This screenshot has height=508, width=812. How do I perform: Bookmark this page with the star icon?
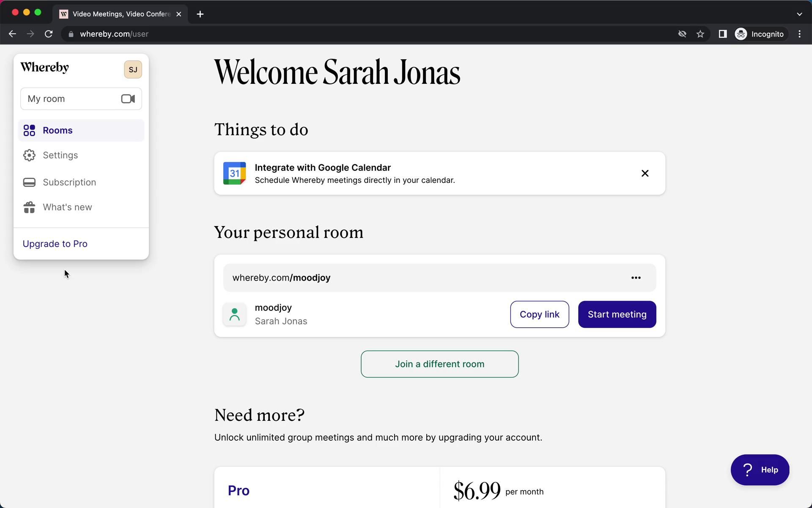click(700, 34)
